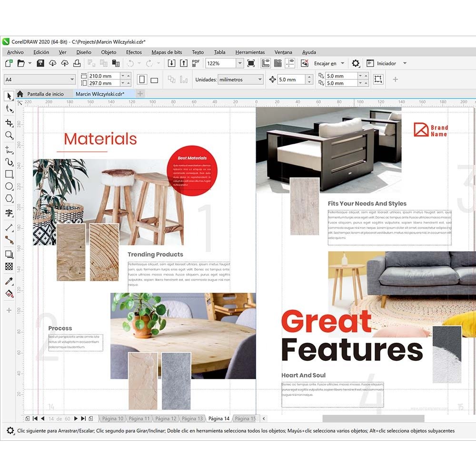Select the Eyedropper tool
This screenshot has height=476, width=476.
[x=9, y=281]
